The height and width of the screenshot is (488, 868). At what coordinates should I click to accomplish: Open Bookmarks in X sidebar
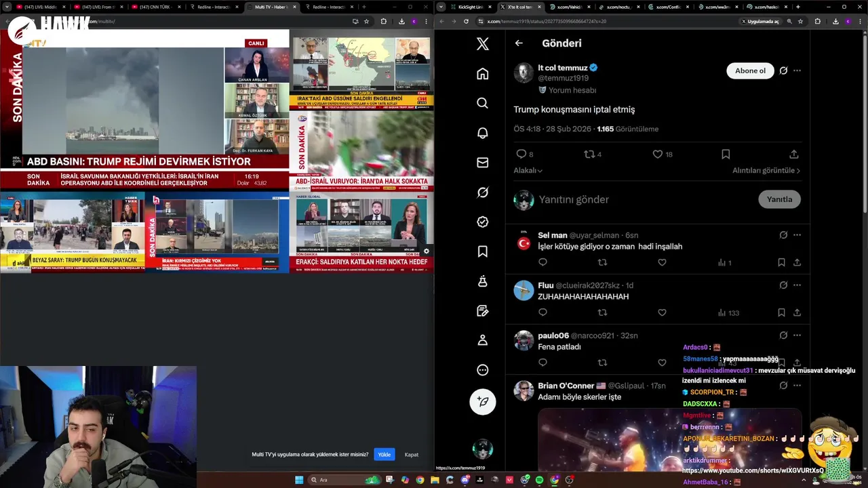pyautogui.click(x=482, y=251)
